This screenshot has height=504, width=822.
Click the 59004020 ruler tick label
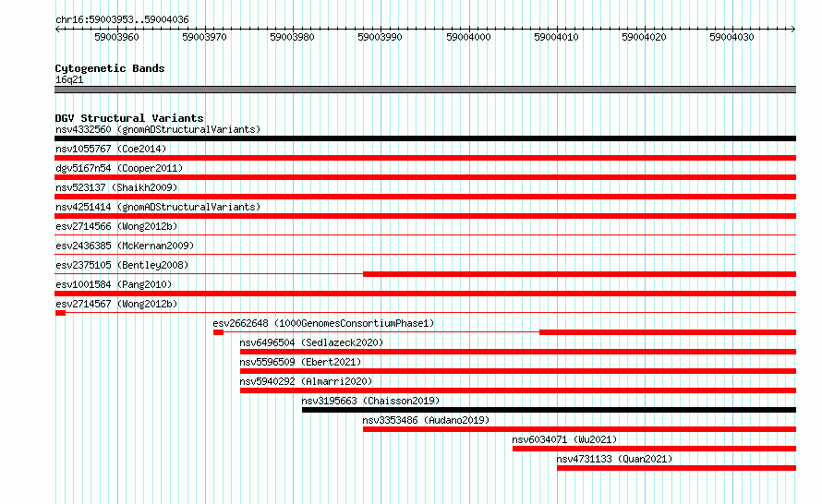pos(644,37)
